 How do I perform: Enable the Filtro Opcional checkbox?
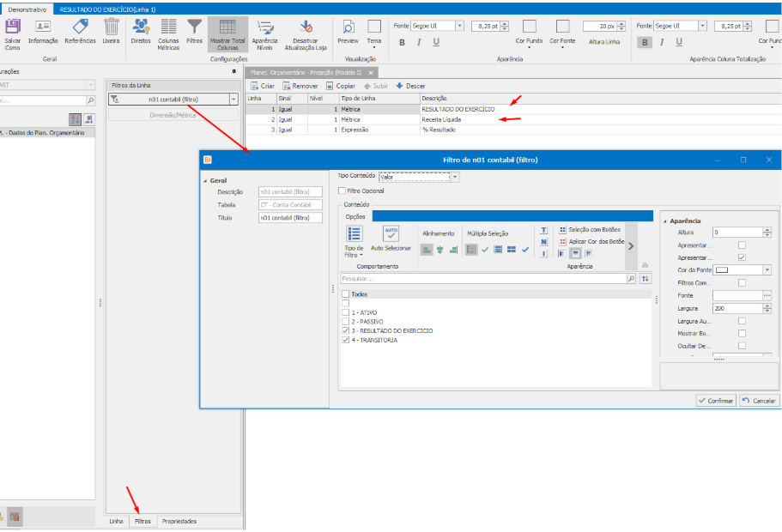point(343,190)
